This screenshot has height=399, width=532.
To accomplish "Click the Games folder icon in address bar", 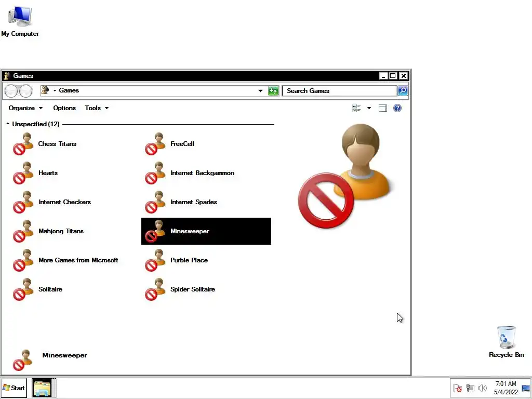I will [x=45, y=90].
